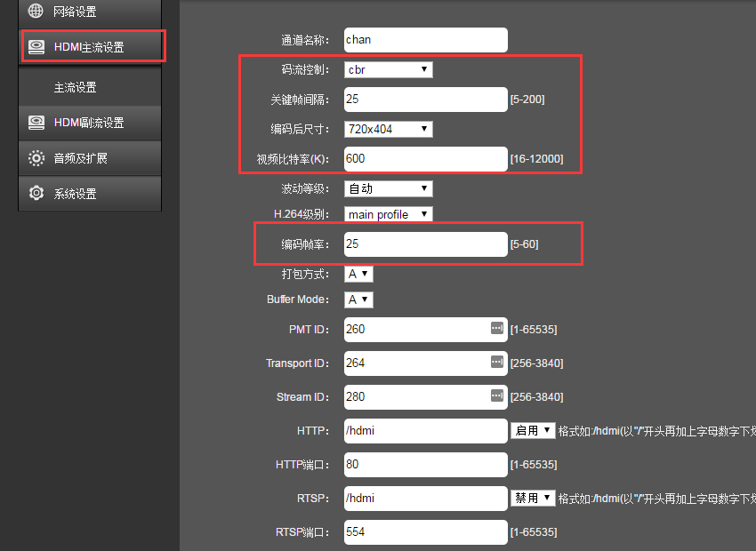
Task: Open the 网络设置 menu section
Action: point(76,12)
